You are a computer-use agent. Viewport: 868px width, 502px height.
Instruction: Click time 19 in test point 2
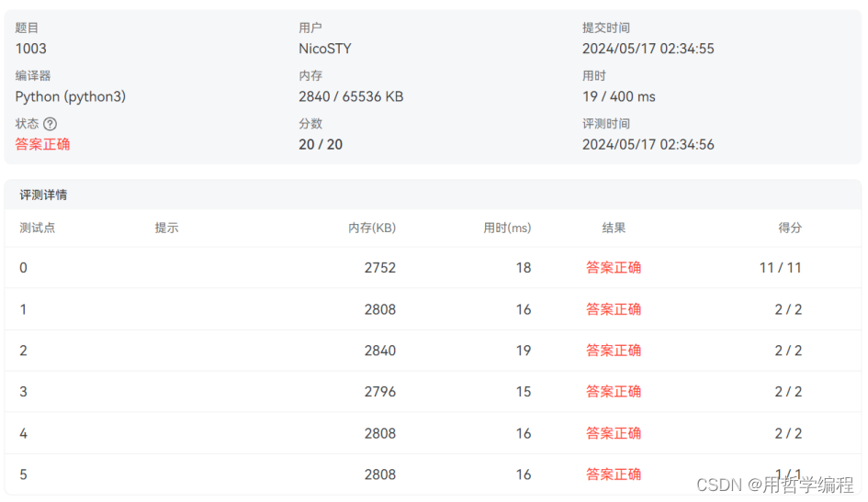(524, 351)
